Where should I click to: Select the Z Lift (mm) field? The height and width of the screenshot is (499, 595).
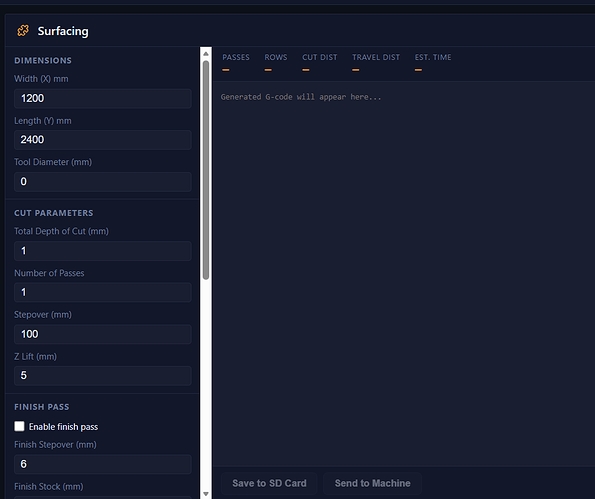tap(103, 376)
